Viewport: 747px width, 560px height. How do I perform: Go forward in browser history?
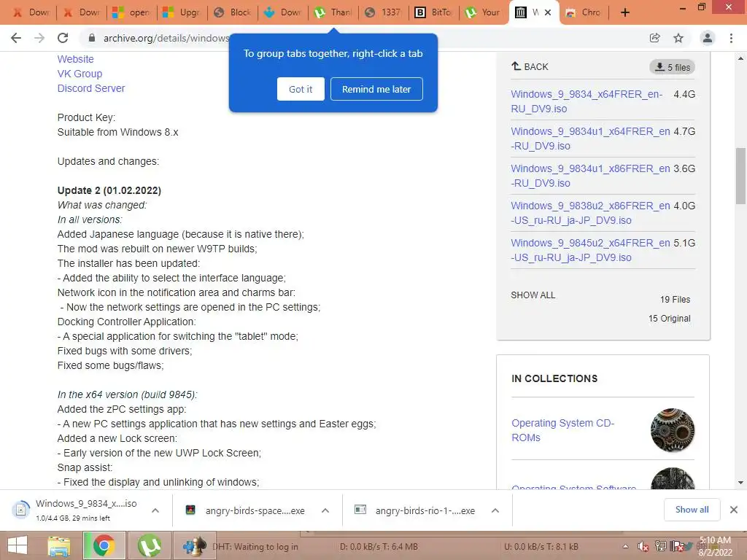point(39,38)
